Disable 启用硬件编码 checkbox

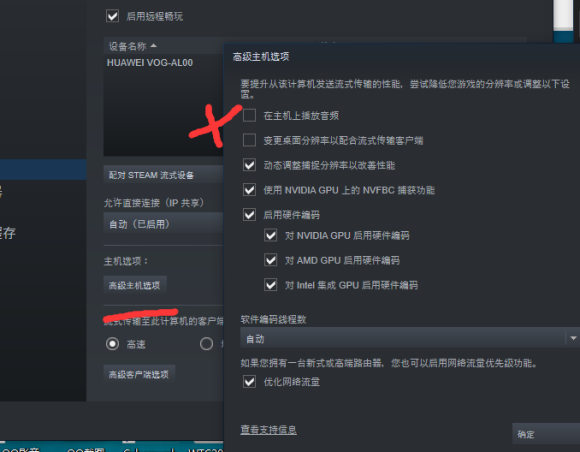[x=249, y=215]
